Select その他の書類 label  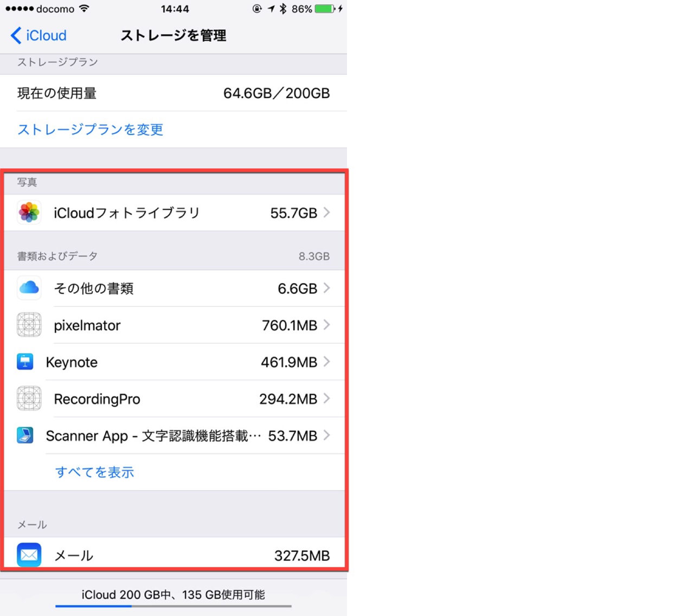(94, 288)
